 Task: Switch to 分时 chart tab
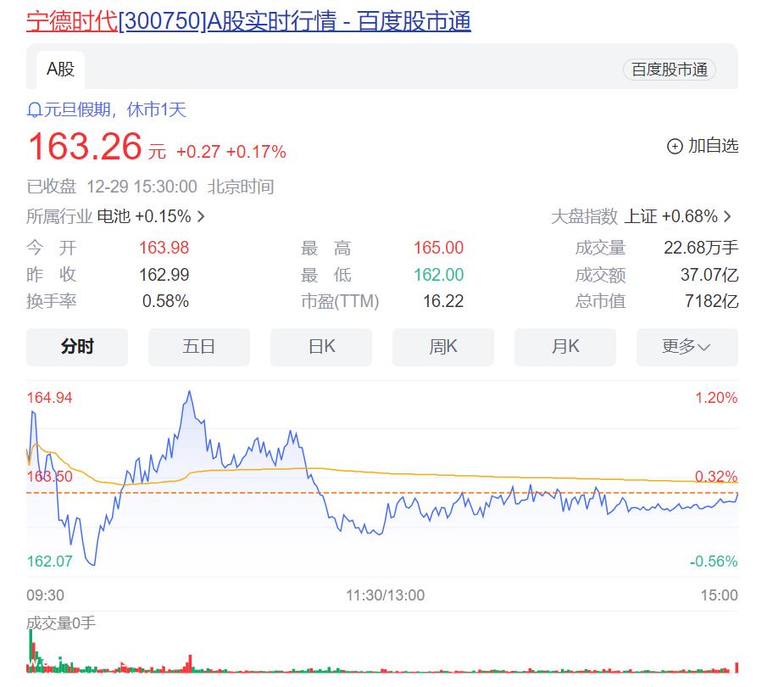click(77, 347)
